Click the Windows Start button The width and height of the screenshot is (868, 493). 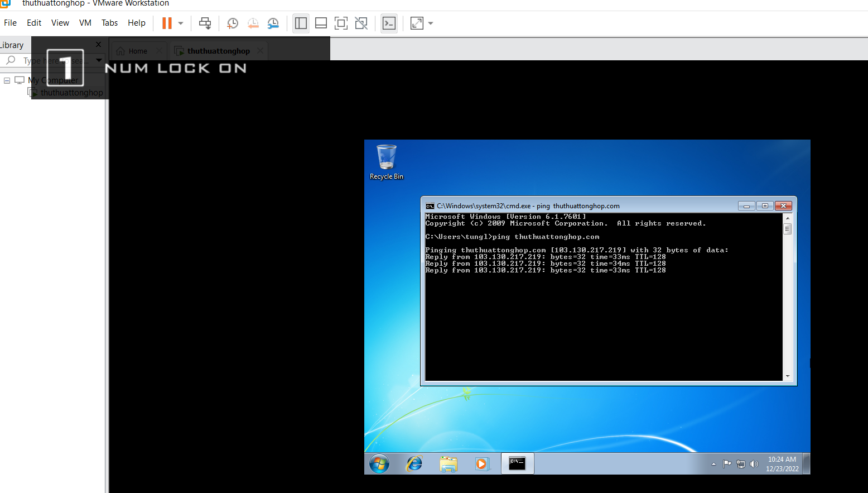379,463
